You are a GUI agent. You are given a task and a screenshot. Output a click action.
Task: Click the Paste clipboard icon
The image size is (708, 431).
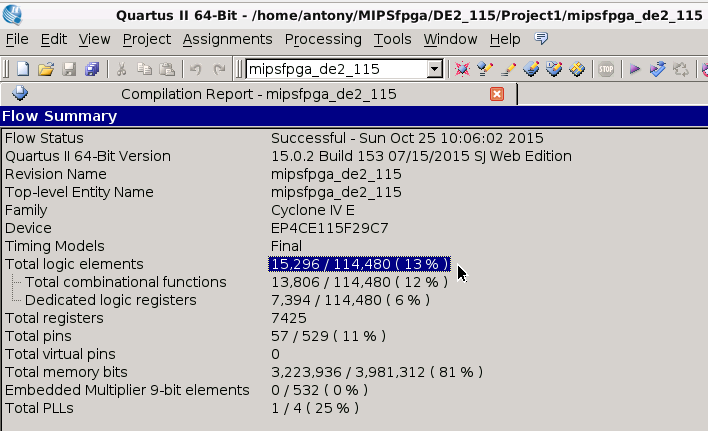click(x=167, y=69)
